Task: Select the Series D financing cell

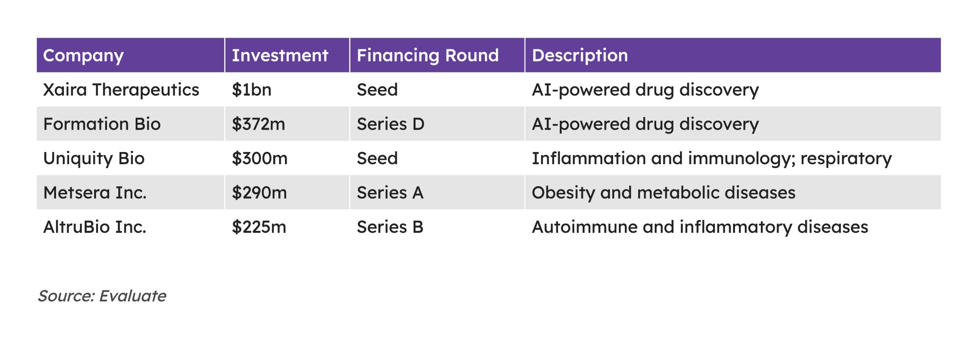Action: 390,124
